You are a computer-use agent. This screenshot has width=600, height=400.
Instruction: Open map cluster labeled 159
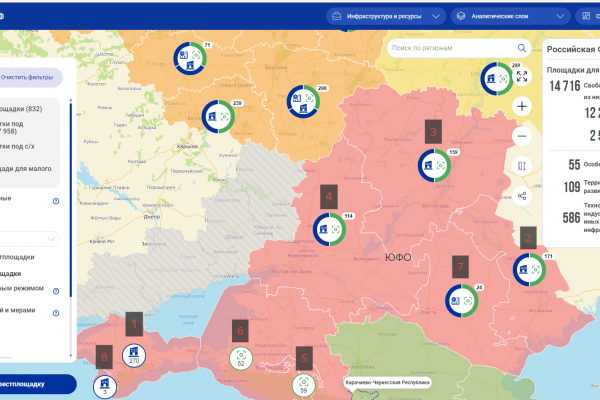pyautogui.click(x=434, y=166)
